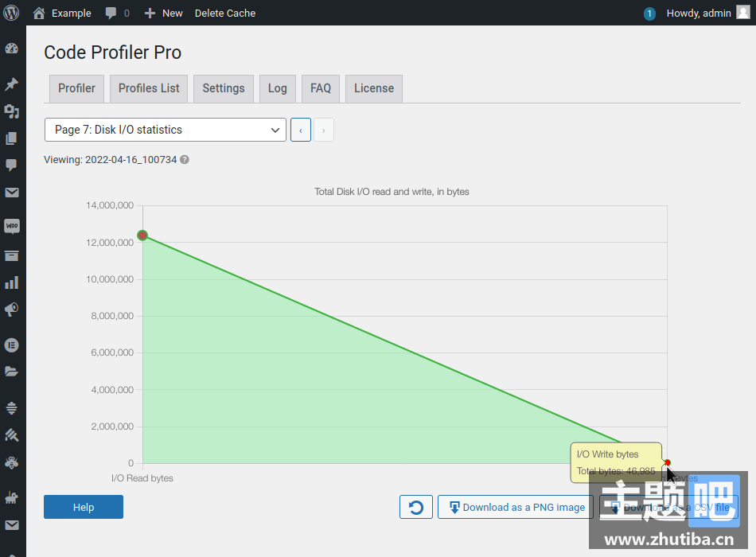Click the red I/O Write bytes data point
The height and width of the screenshot is (557, 756).
(x=668, y=462)
